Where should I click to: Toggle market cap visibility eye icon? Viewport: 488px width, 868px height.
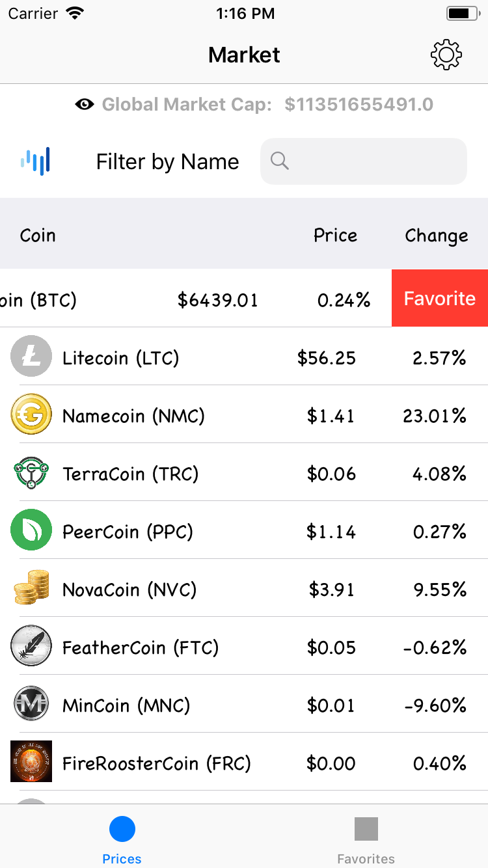[85, 104]
